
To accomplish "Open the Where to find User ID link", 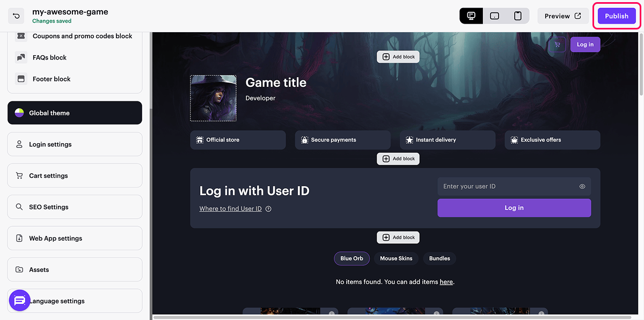I will point(231,209).
